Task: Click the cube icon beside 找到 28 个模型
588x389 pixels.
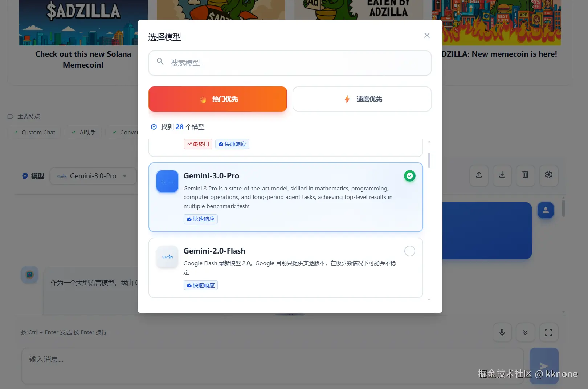Action: pyautogui.click(x=154, y=127)
